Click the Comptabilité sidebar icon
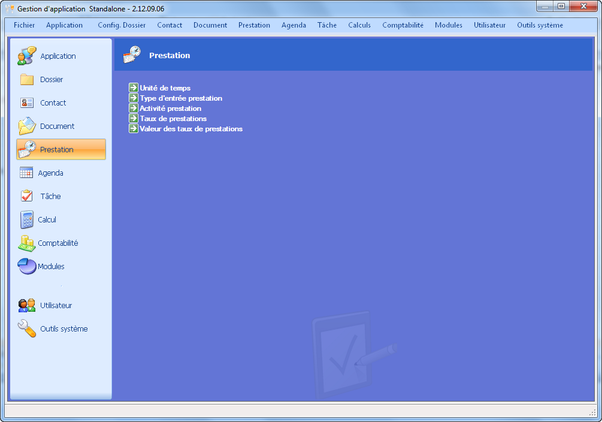602x422 pixels. tap(27, 243)
